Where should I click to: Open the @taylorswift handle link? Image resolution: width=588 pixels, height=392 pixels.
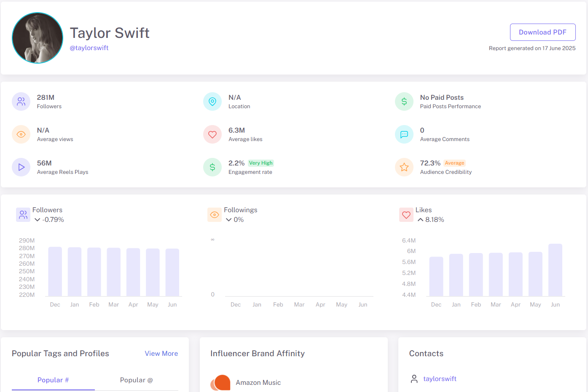click(89, 48)
